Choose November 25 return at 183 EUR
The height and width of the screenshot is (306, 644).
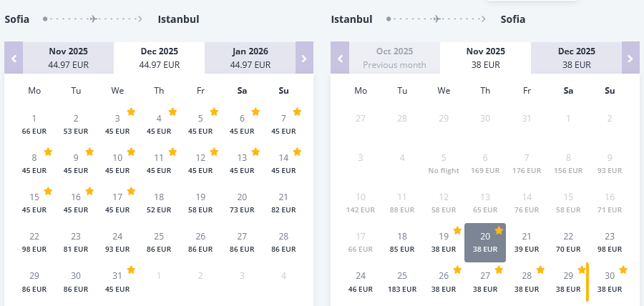(x=402, y=281)
